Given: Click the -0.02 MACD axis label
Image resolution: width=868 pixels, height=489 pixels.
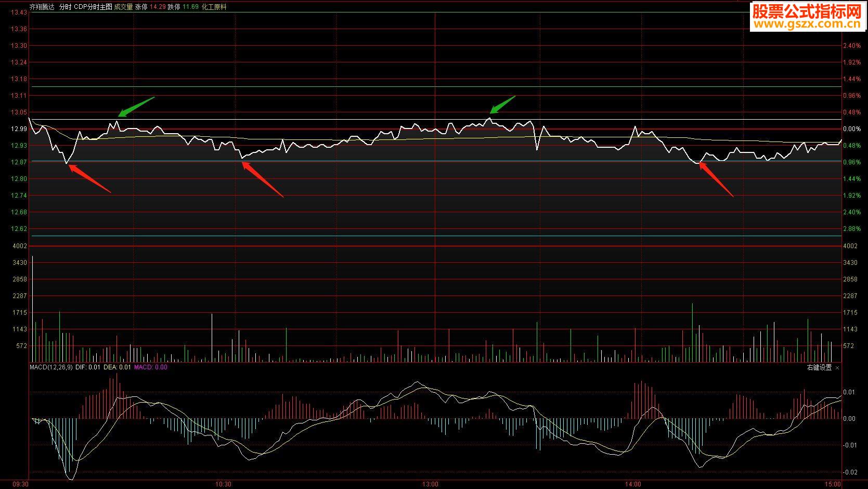Looking at the screenshot, I should pos(850,472).
